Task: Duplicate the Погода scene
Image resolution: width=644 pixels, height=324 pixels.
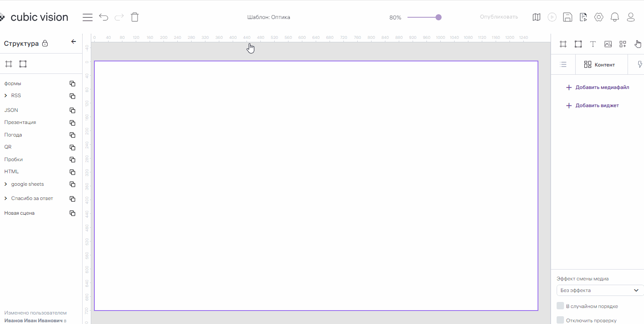Action: (73, 135)
